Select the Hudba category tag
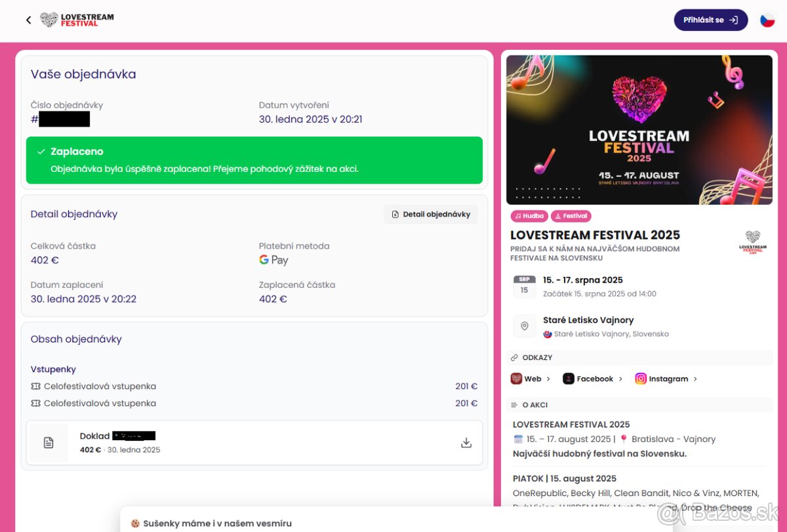Viewport: 787px width, 532px height. [529, 216]
